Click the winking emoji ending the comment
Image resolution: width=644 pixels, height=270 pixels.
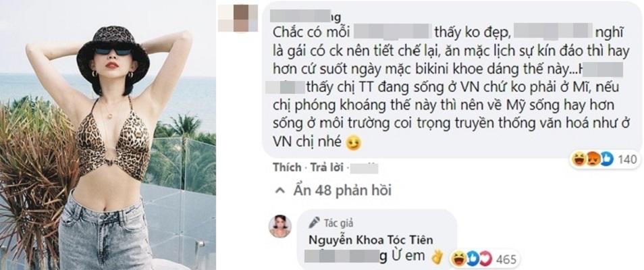pos(353,142)
